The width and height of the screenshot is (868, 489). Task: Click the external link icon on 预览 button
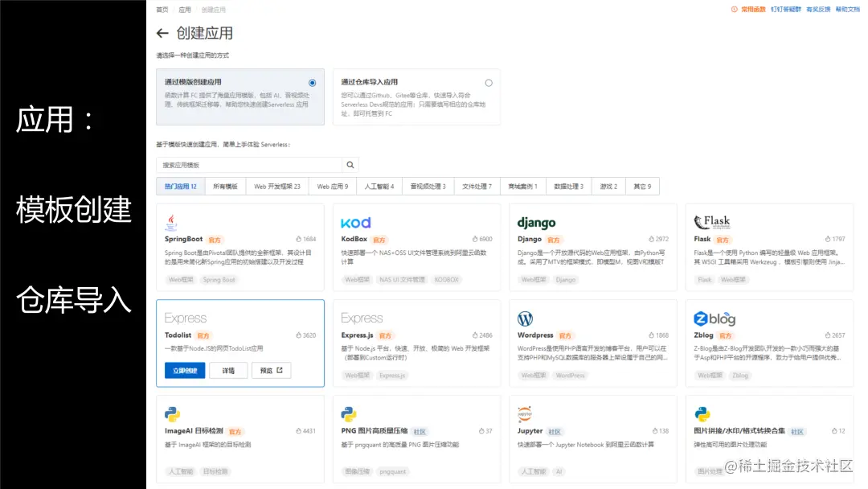(280, 370)
